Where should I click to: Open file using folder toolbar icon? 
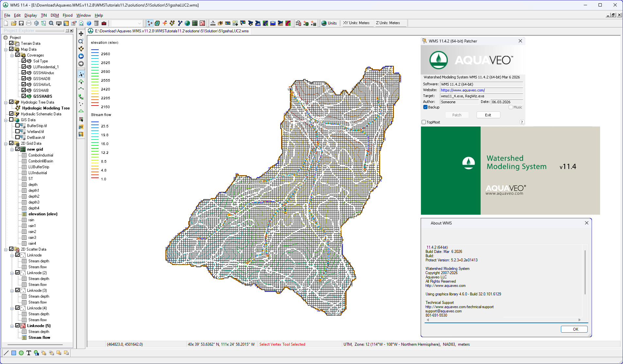click(x=14, y=23)
